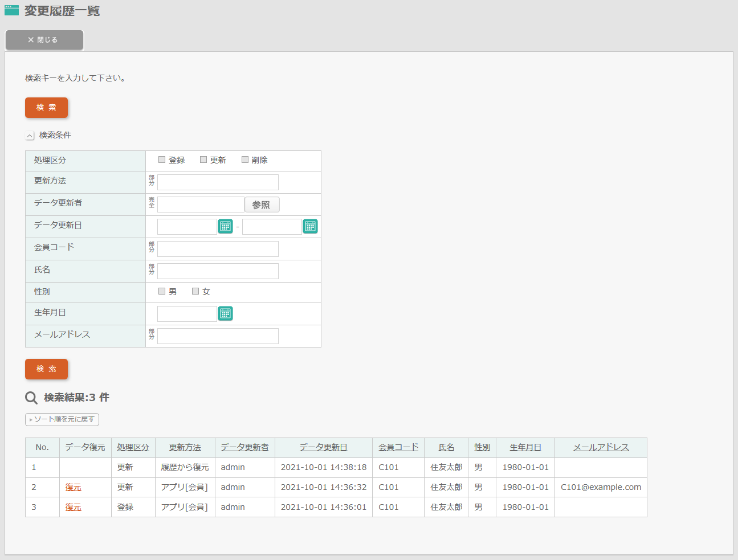Collapse the 検索条件 section
Screen dimensions: 738x560
click(30, 136)
